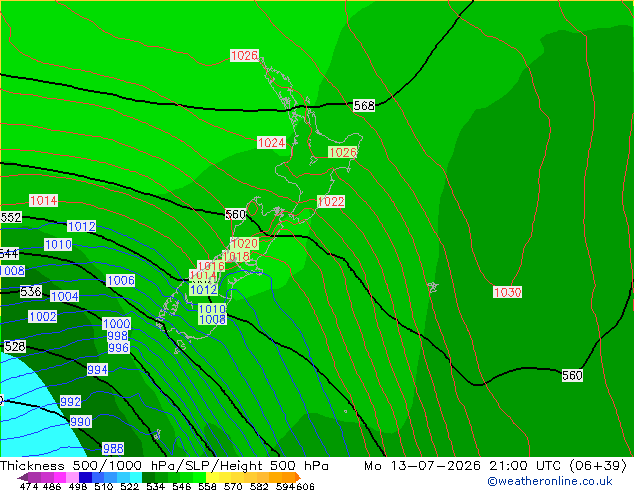
Task: Pick the cyan swatch in thickness legend
Action: (135, 477)
